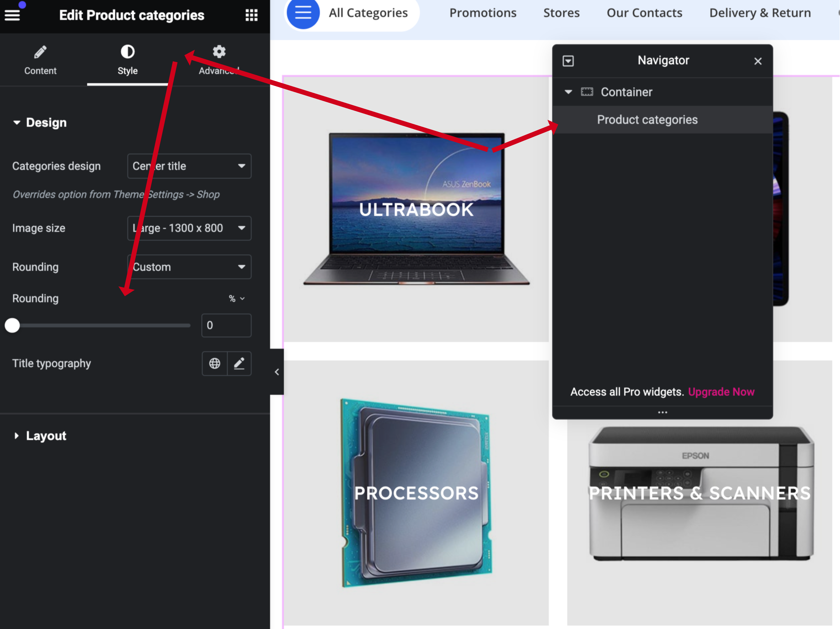Click the Upgrade Now link
Screen dimensions: 840x629
click(x=721, y=392)
